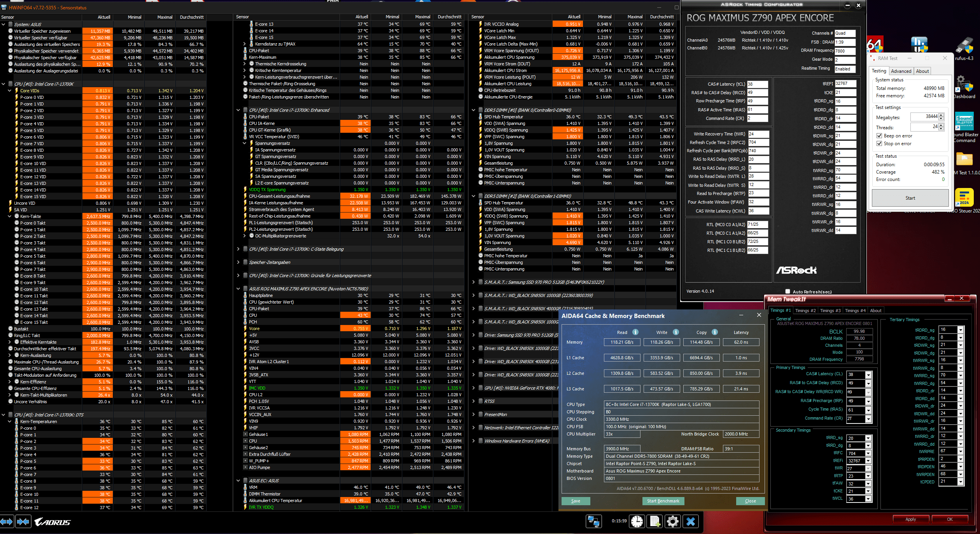Click the CAS# Latency (tCL) field in ASRock
Screen dimensions: 980x534
(x=757, y=84)
